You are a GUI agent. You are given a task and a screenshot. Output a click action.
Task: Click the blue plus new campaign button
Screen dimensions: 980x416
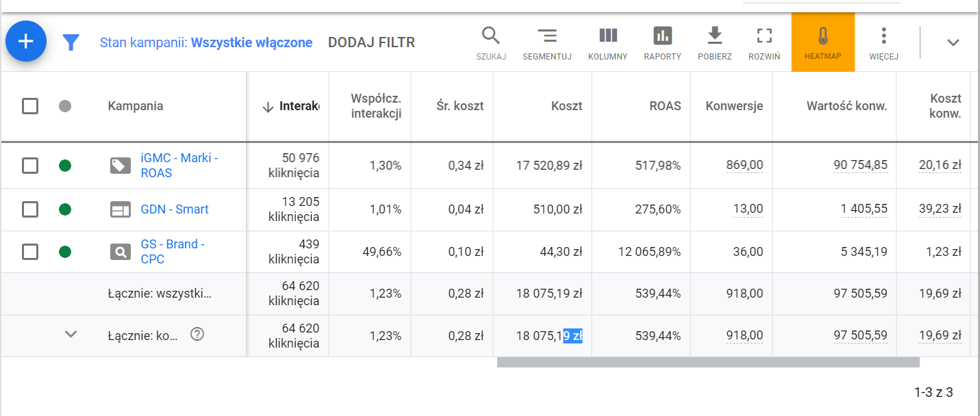[x=26, y=42]
